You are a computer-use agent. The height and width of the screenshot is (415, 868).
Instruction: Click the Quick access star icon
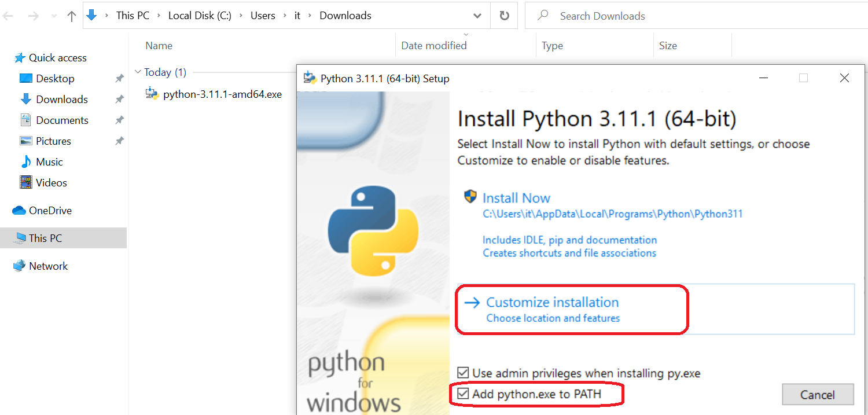tap(20, 58)
